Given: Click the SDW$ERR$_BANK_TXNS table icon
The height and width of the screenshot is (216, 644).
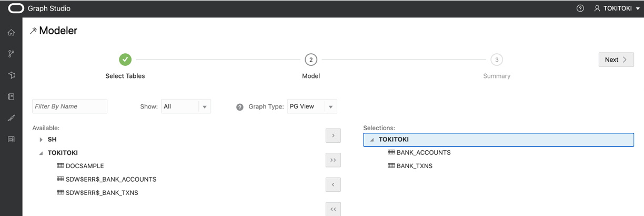Looking at the screenshot, I should coord(60,193).
